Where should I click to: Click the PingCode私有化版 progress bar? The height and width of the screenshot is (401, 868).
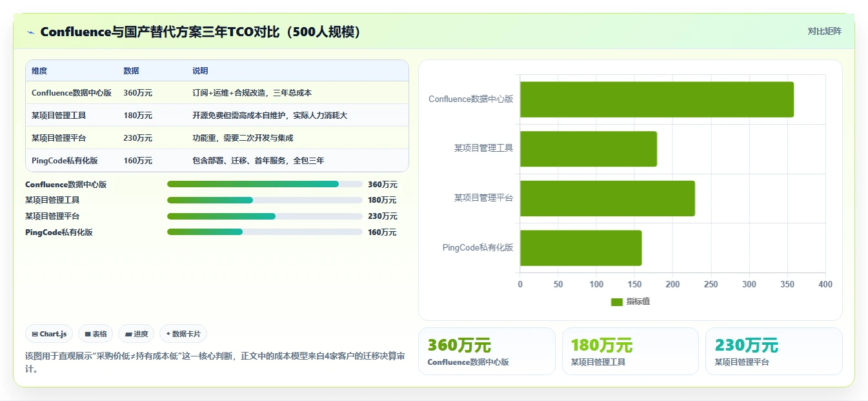[265, 232]
